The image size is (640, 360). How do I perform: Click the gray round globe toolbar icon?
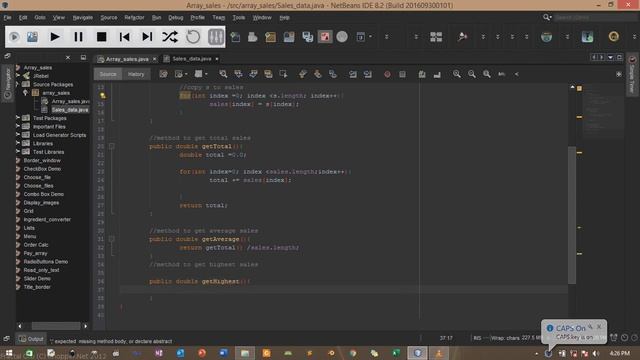(x=342, y=37)
